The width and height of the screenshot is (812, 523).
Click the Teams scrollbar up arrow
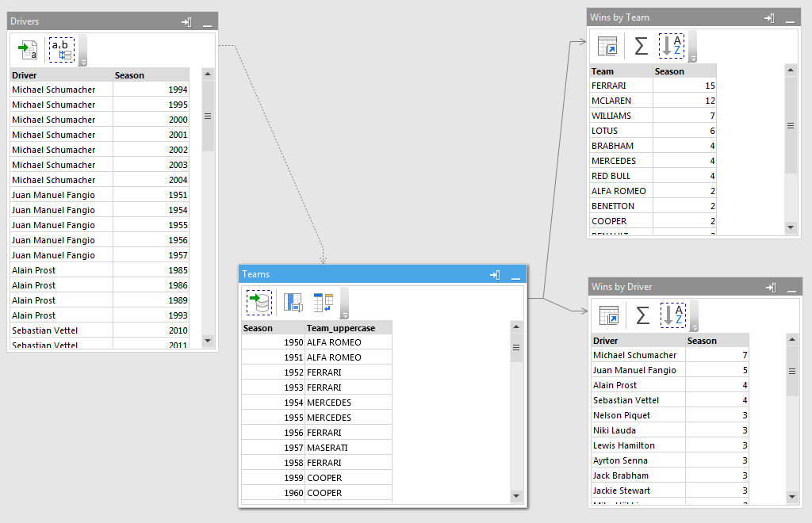(515, 327)
